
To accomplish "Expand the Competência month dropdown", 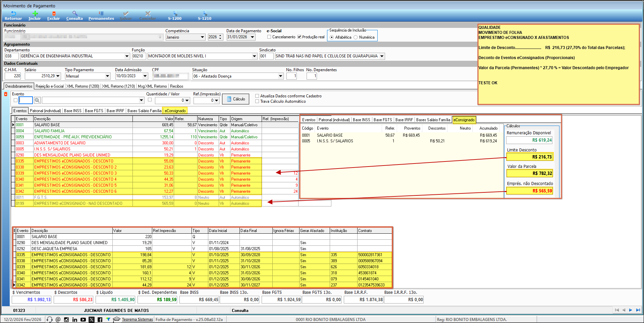I will point(202,37).
